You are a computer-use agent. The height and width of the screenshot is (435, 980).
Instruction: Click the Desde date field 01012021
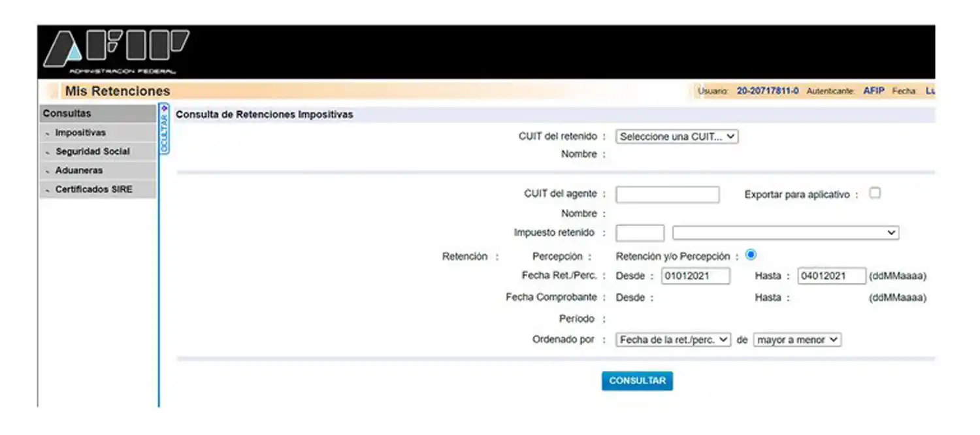pos(696,276)
